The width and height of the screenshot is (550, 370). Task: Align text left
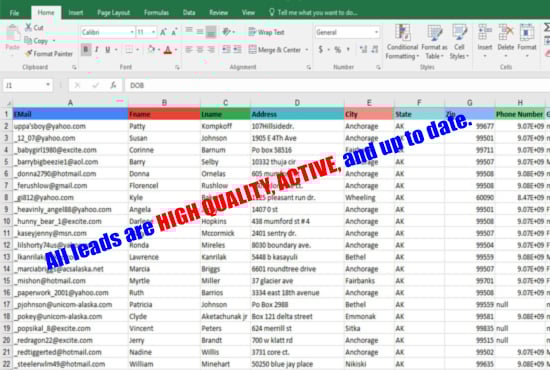[189, 49]
